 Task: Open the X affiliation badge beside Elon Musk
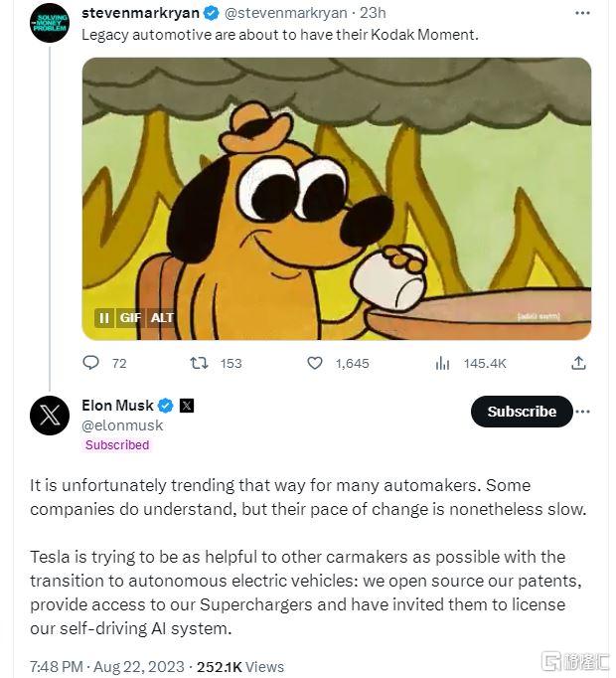click(x=187, y=406)
